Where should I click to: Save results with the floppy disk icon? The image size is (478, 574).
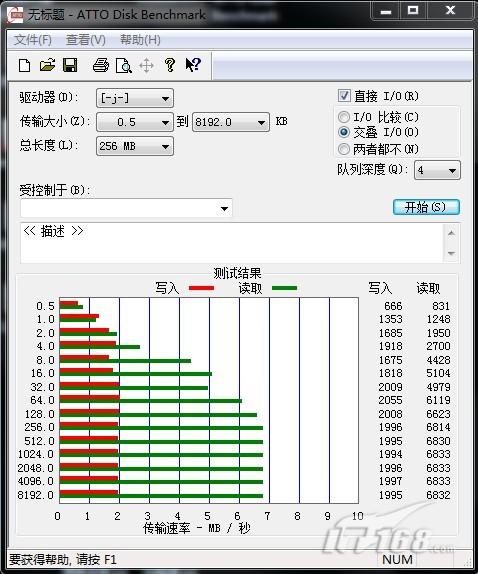(x=70, y=66)
